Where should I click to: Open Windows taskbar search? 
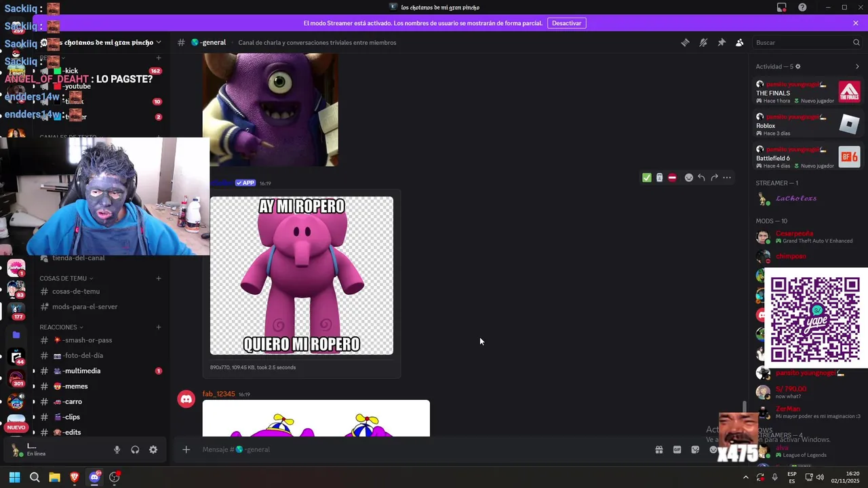[x=35, y=477]
